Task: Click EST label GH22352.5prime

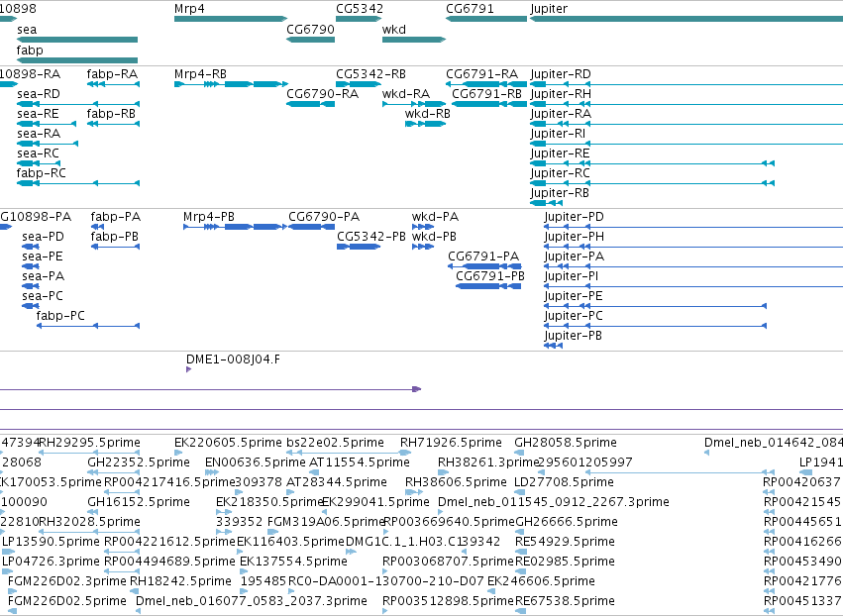Action: [139, 462]
